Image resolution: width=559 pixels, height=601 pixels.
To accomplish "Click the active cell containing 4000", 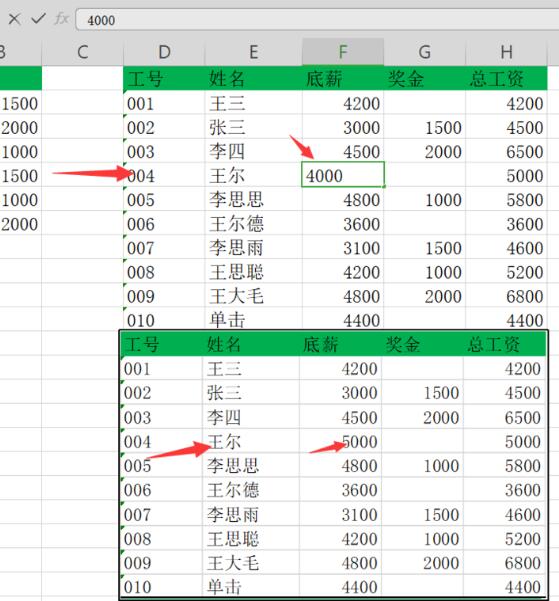I will point(343,175).
